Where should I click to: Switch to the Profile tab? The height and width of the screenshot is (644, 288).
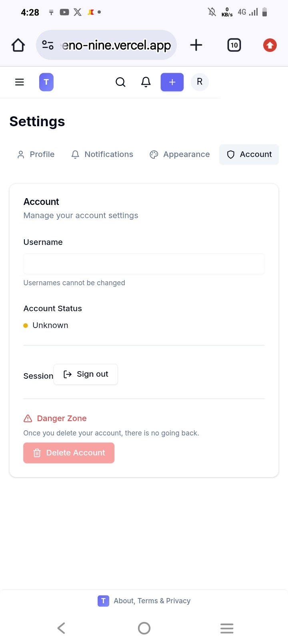click(36, 154)
